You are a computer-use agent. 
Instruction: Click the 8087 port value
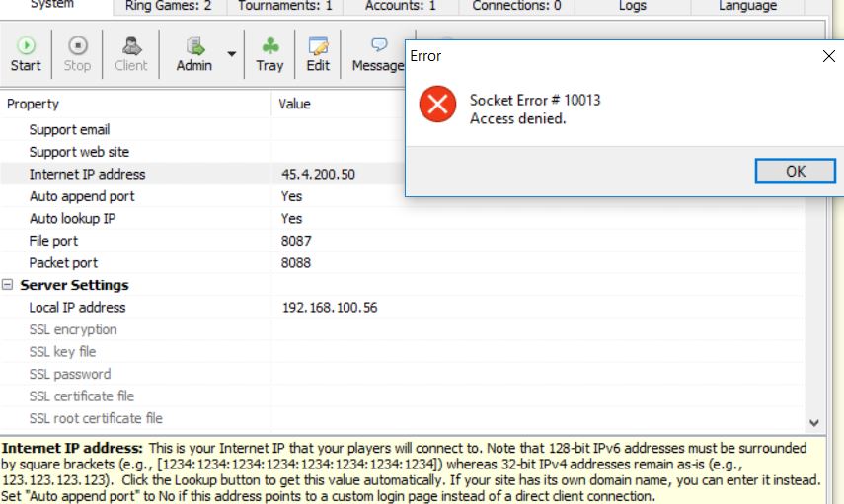click(296, 241)
